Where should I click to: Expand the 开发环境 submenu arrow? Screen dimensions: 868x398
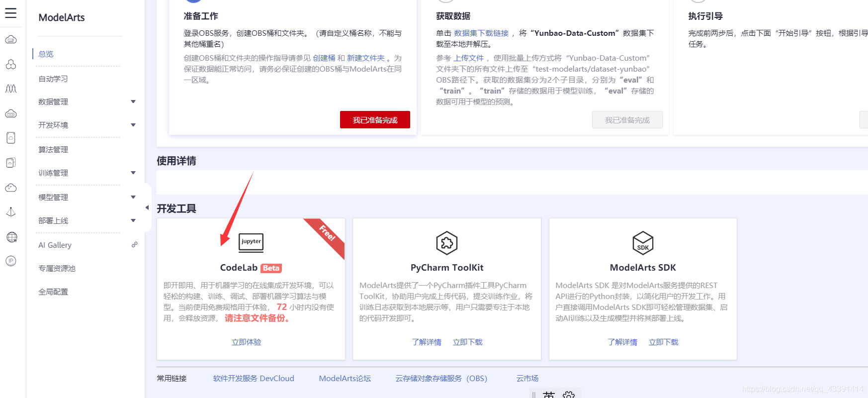point(133,125)
